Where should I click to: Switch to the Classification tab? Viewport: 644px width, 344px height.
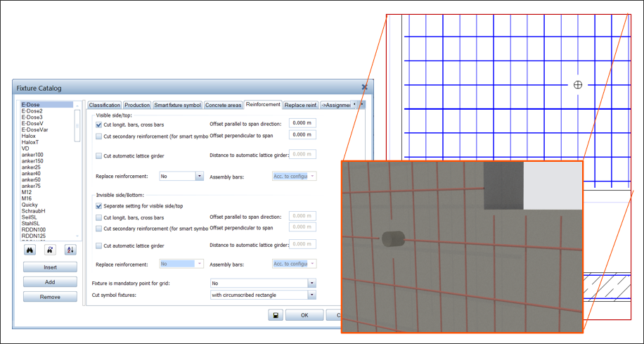coord(105,106)
